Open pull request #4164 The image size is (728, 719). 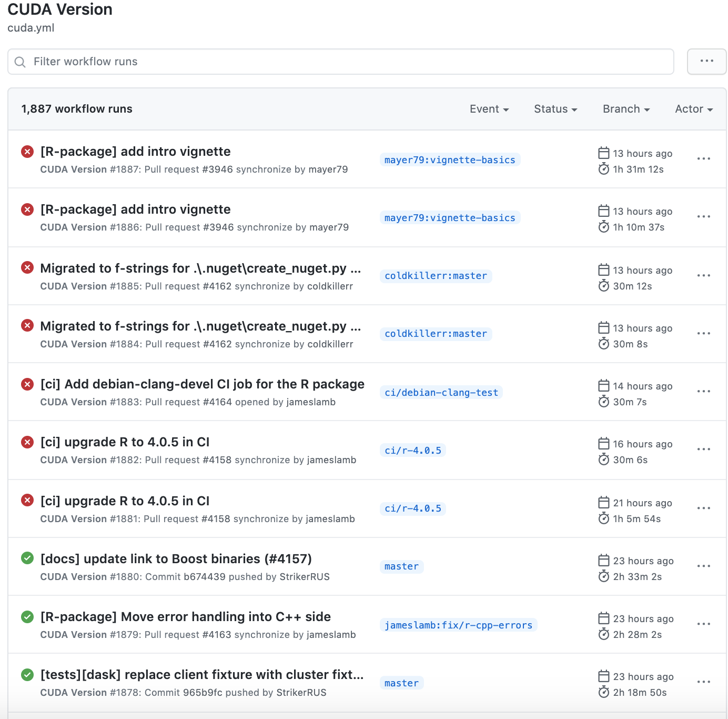click(x=218, y=402)
